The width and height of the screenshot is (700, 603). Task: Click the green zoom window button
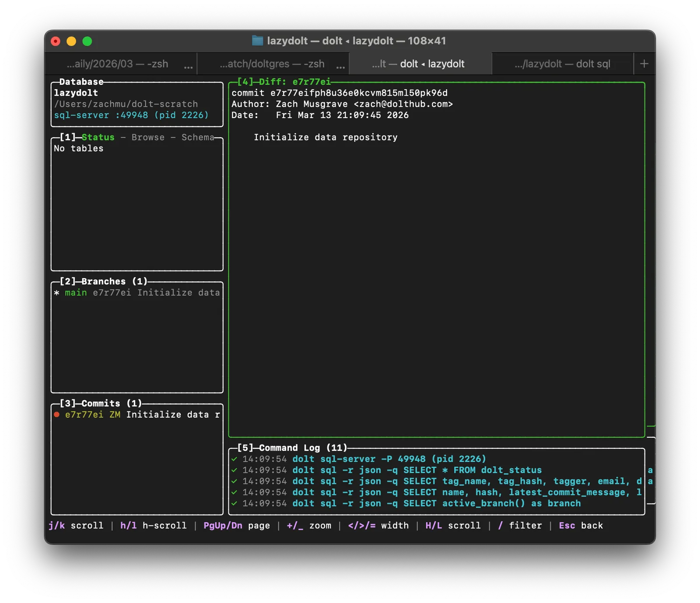click(x=87, y=41)
